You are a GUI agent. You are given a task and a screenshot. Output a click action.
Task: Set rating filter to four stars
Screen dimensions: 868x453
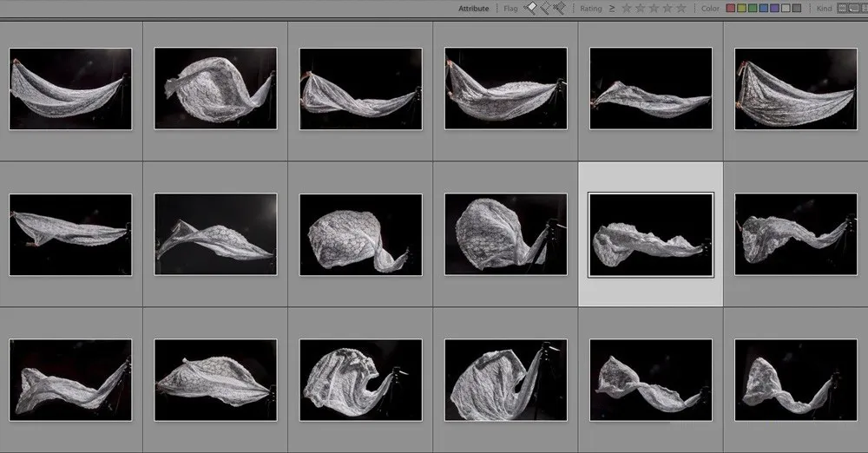click(667, 9)
